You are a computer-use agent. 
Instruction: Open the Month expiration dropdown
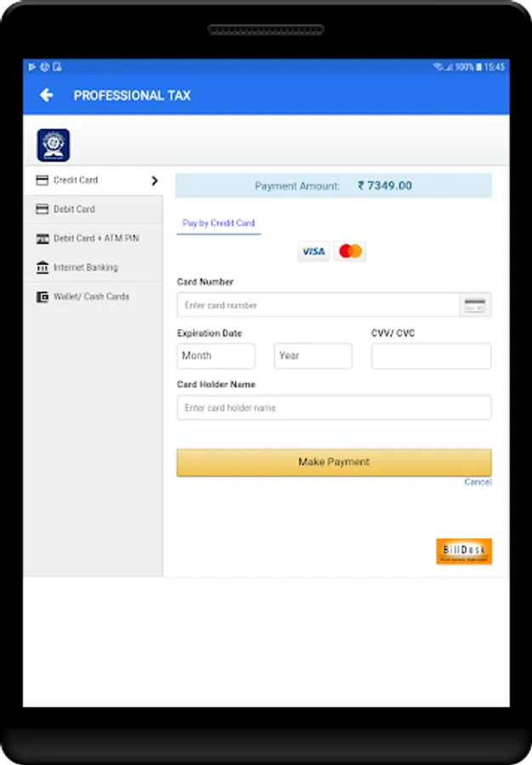216,355
